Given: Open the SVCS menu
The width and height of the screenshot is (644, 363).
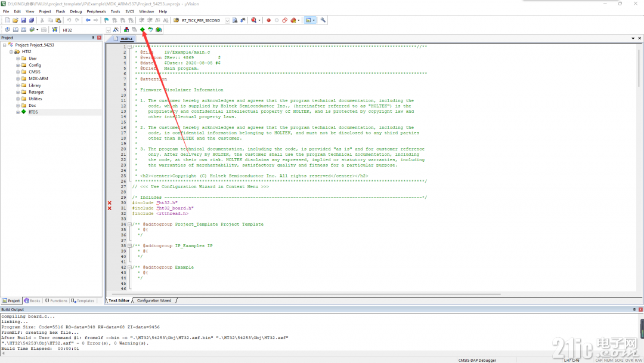Looking at the screenshot, I should (130, 11).
